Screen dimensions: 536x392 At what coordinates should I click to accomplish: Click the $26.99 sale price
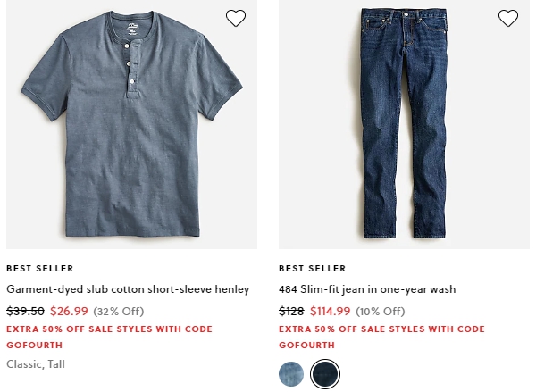coord(69,312)
